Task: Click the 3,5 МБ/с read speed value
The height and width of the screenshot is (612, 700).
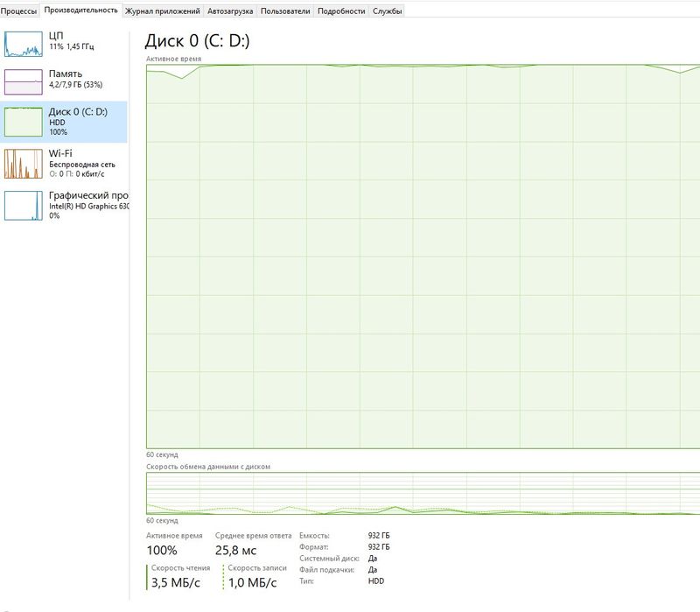Action: coord(176,582)
